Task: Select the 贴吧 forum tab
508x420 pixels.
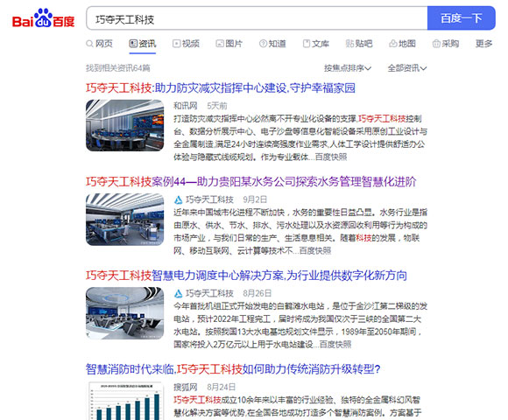Action: coord(359,44)
